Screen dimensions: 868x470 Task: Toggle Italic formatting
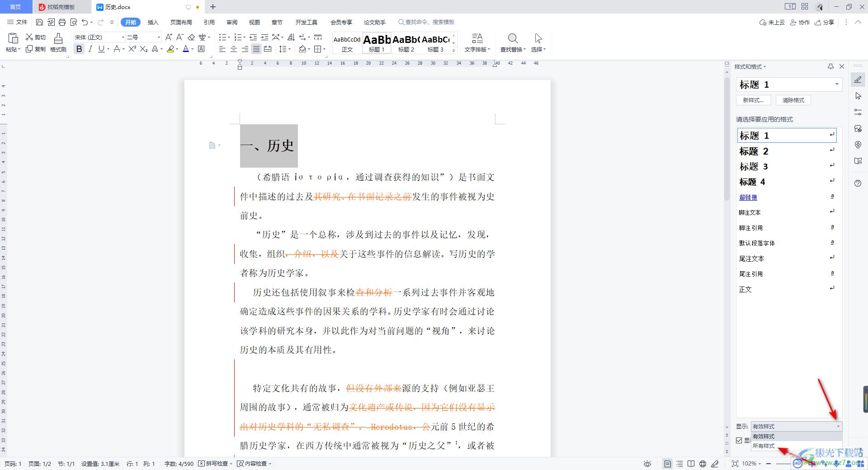click(x=90, y=49)
